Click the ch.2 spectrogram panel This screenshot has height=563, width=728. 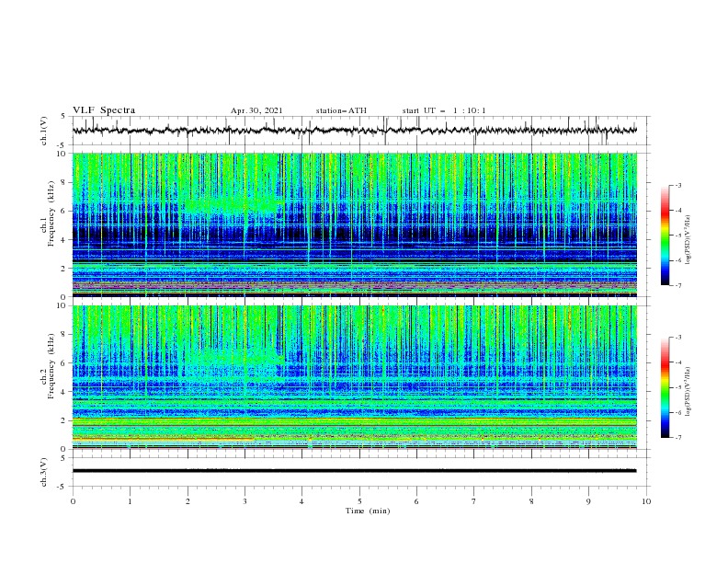[354, 377]
